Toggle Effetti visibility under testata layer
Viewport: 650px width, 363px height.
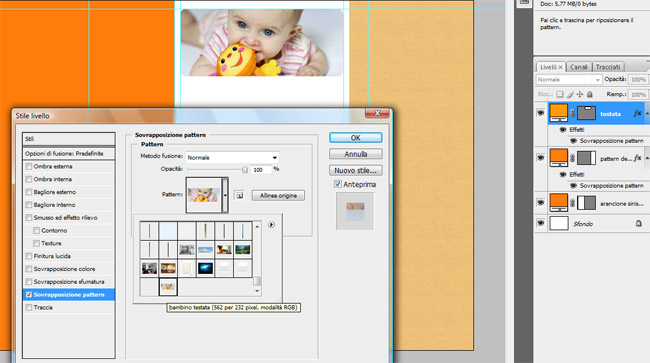click(563, 130)
